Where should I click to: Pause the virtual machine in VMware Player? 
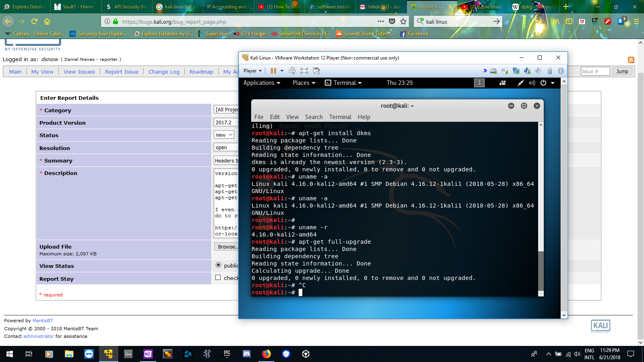coord(273,71)
